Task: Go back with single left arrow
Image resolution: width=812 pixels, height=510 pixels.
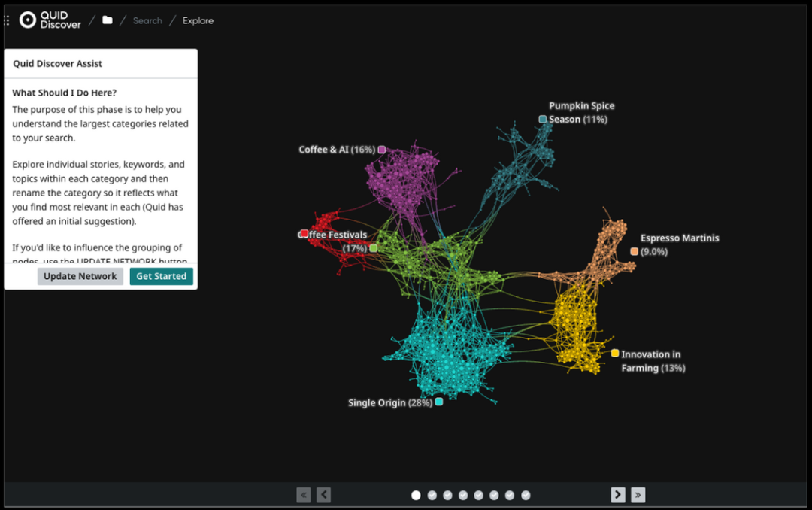Action: pyautogui.click(x=324, y=495)
